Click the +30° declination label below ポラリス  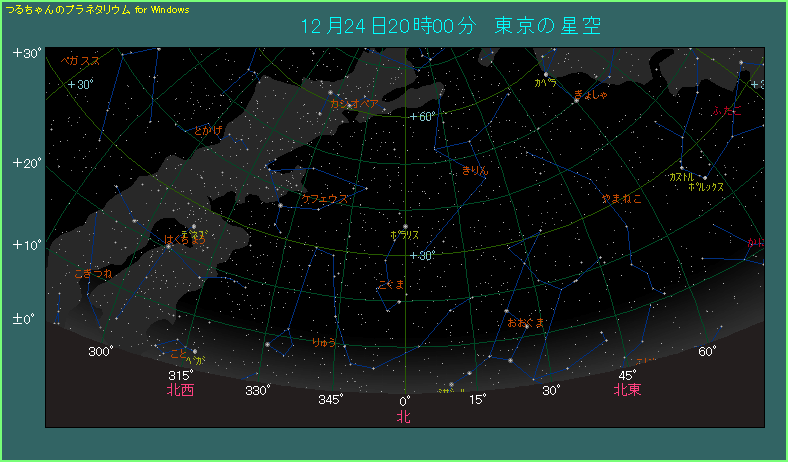pos(422,256)
